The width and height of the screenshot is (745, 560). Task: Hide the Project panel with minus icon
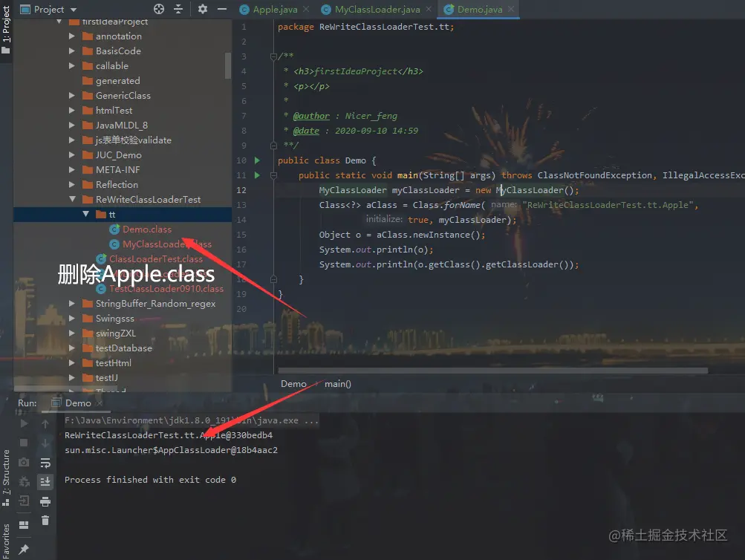pos(222,9)
